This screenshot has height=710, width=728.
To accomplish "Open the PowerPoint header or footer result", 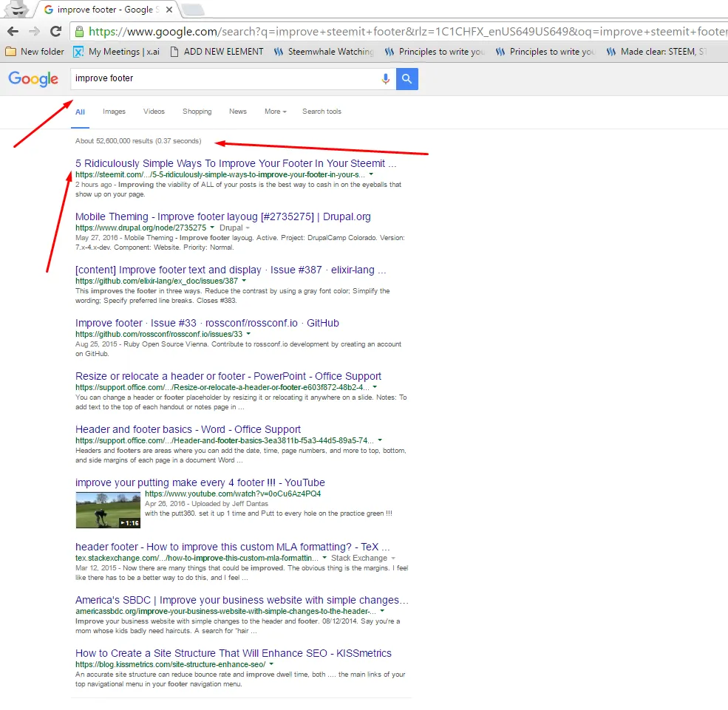I will [228, 376].
